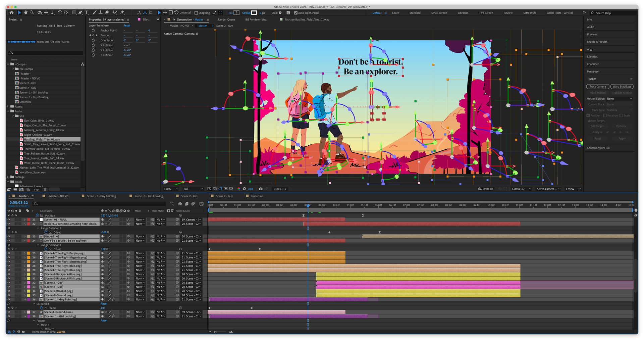The height and width of the screenshot is (341, 644).
Task: Expand the Footage folder in Project
Action: [x=8, y=177]
